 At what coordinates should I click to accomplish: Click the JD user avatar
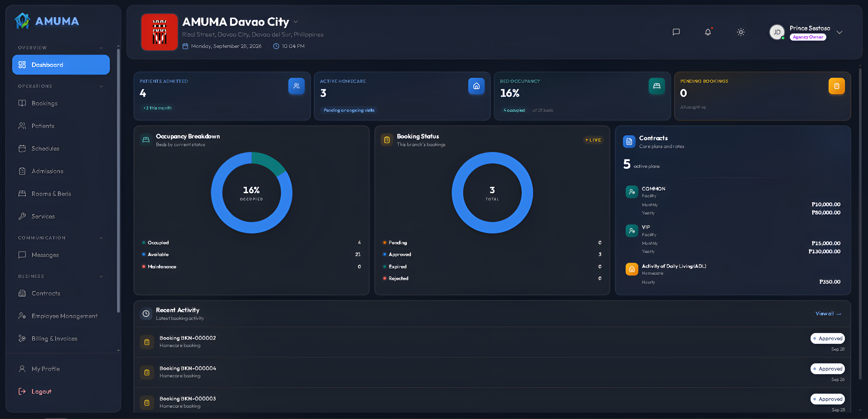click(777, 32)
